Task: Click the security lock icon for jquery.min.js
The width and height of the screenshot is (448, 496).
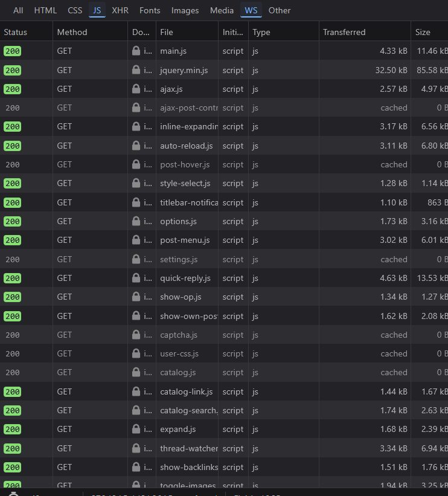Action: coord(136,71)
